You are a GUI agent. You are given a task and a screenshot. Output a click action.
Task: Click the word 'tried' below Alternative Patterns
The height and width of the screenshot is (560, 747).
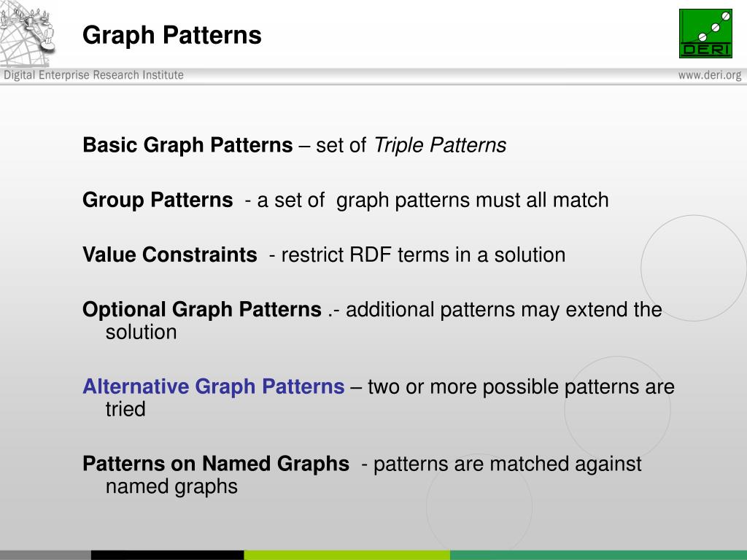click(125, 409)
